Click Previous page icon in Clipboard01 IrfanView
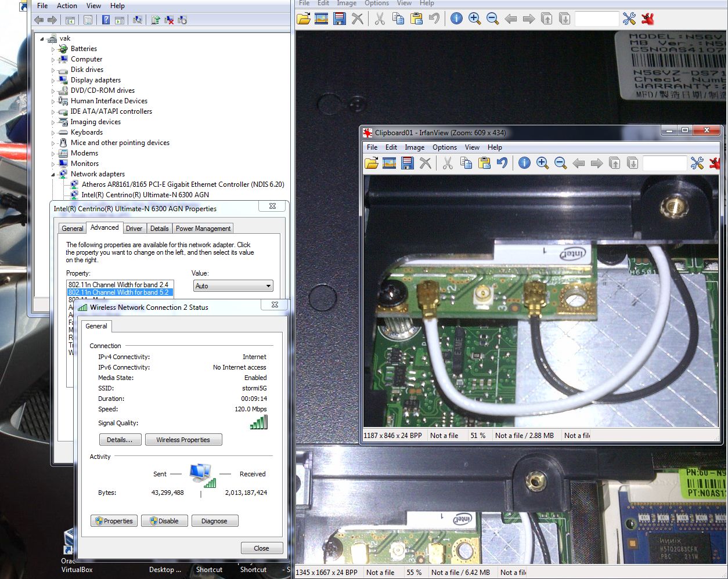Viewport: 728px width, 579px height. pyautogui.click(x=615, y=163)
